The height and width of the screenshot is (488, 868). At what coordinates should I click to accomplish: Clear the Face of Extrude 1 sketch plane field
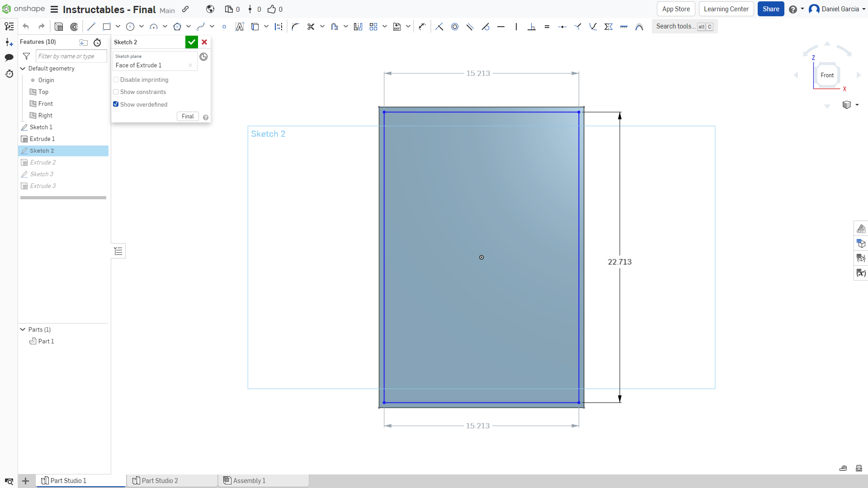pyautogui.click(x=190, y=65)
